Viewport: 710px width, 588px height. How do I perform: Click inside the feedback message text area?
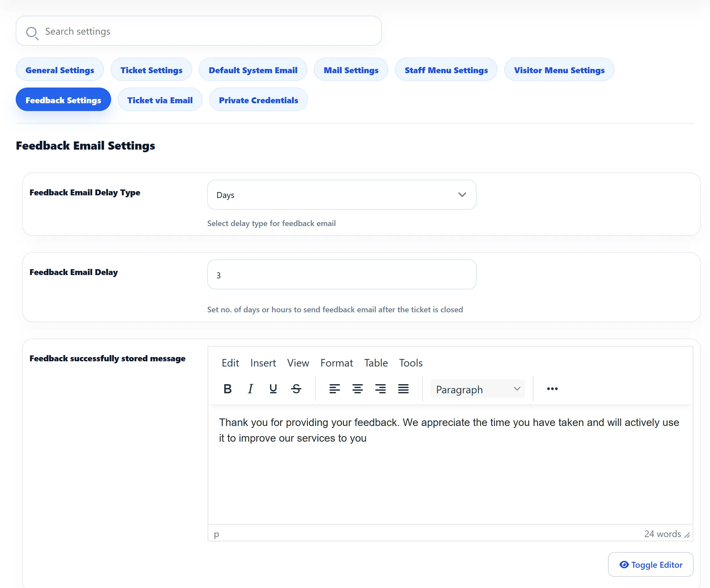click(450, 465)
